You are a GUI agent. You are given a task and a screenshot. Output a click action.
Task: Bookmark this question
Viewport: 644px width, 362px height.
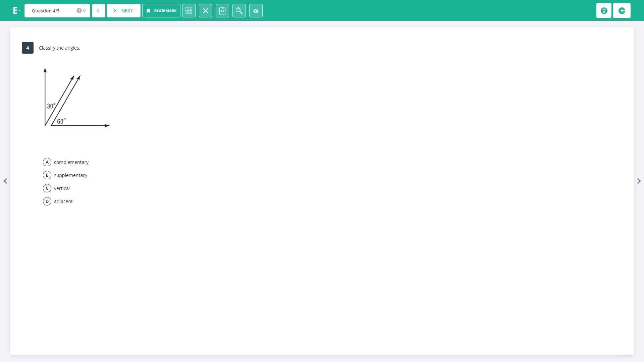(x=161, y=11)
